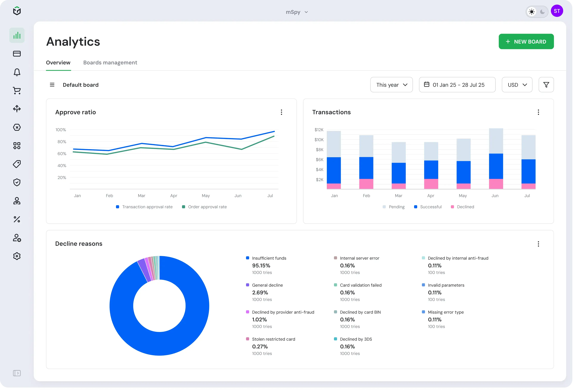
Task: Open the apps grid icon in the sidebar
Action: (17, 145)
